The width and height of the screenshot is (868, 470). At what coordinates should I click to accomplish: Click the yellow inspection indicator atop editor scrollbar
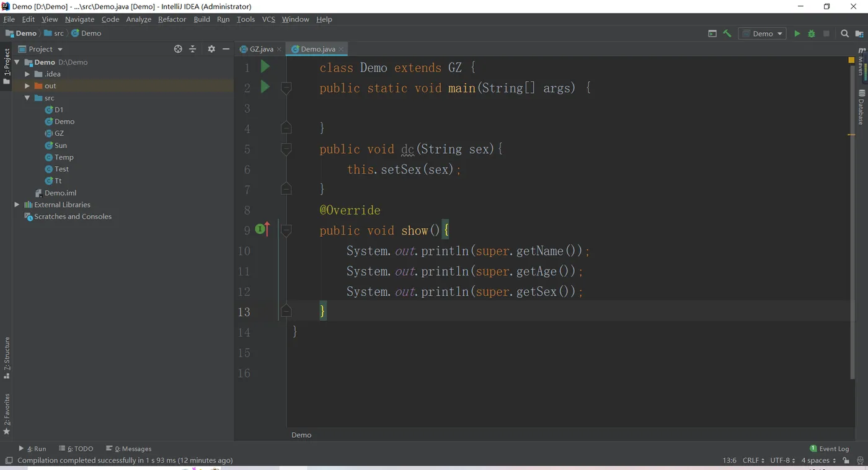click(851, 60)
